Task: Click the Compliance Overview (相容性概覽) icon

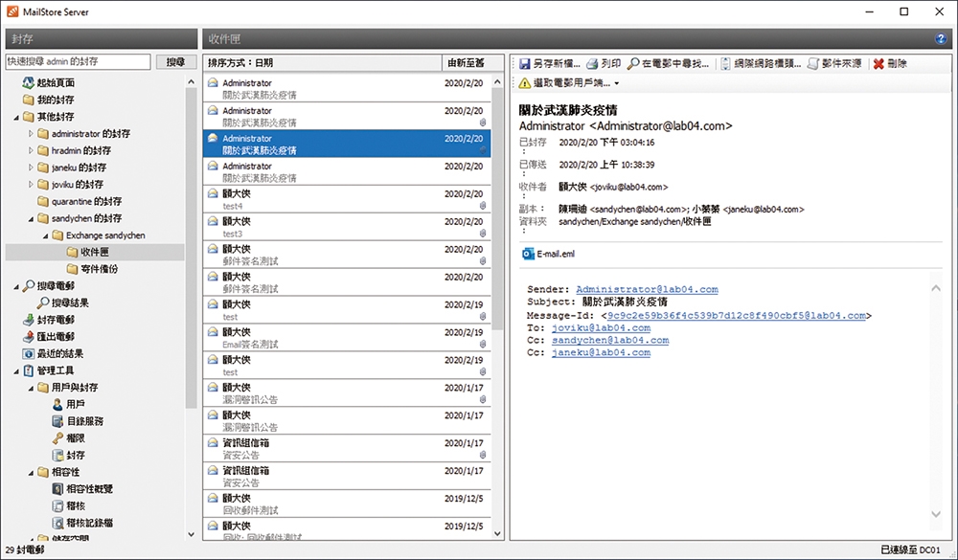Action: coord(57,489)
